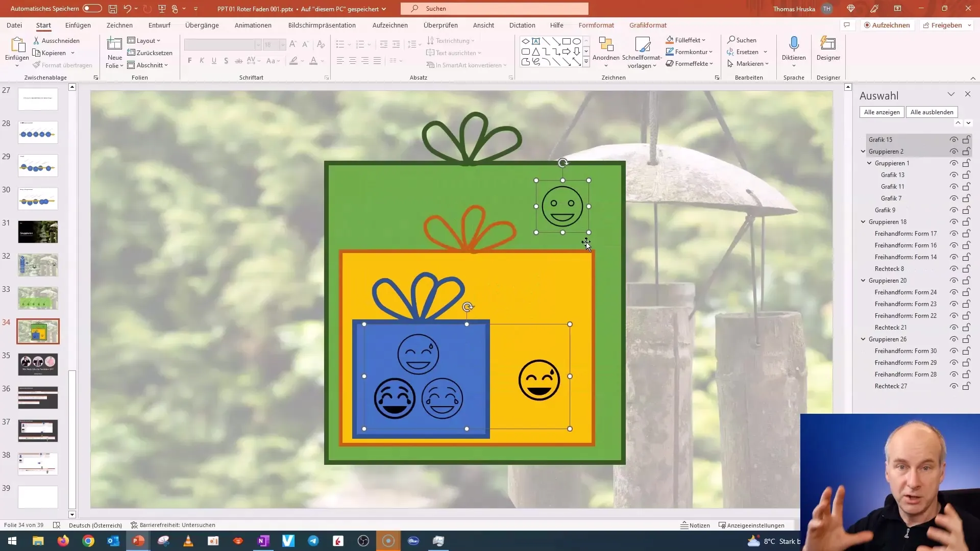
Task: Select Alle ausblenden button in Auswahl panel
Action: [x=932, y=111]
